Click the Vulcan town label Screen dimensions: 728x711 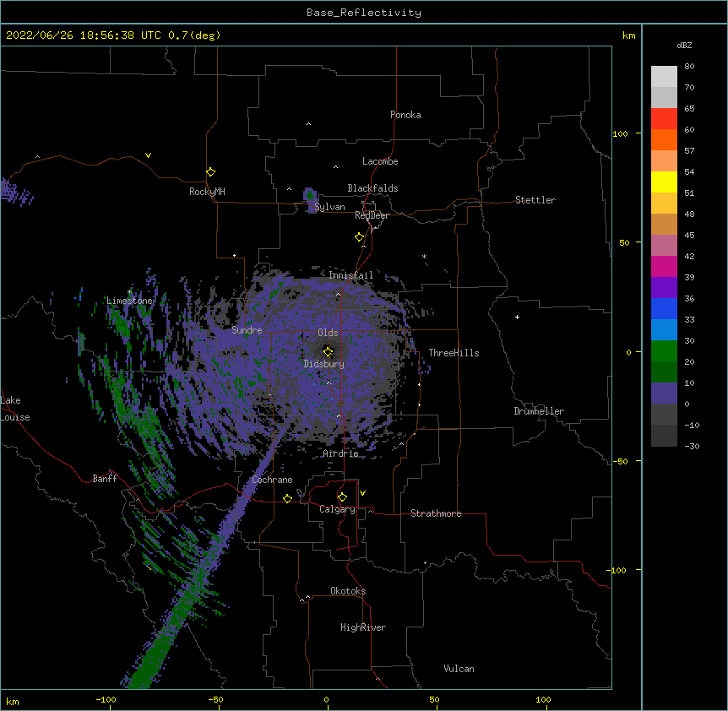[x=459, y=669]
